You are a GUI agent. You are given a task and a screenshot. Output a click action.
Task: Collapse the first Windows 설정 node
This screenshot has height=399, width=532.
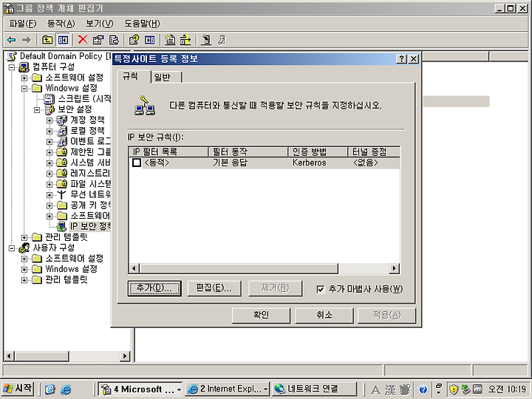coord(24,89)
